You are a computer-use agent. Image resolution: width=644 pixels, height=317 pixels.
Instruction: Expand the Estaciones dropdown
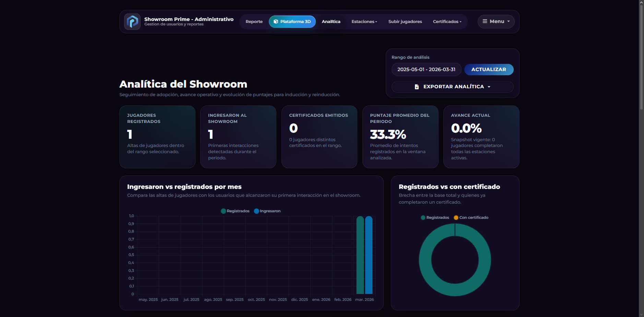[364, 21]
